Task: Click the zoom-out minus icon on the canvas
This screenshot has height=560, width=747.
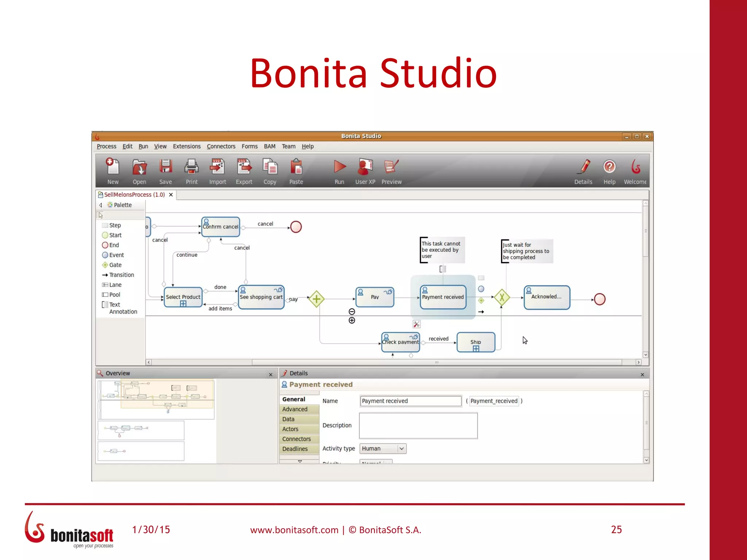Action: click(352, 311)
